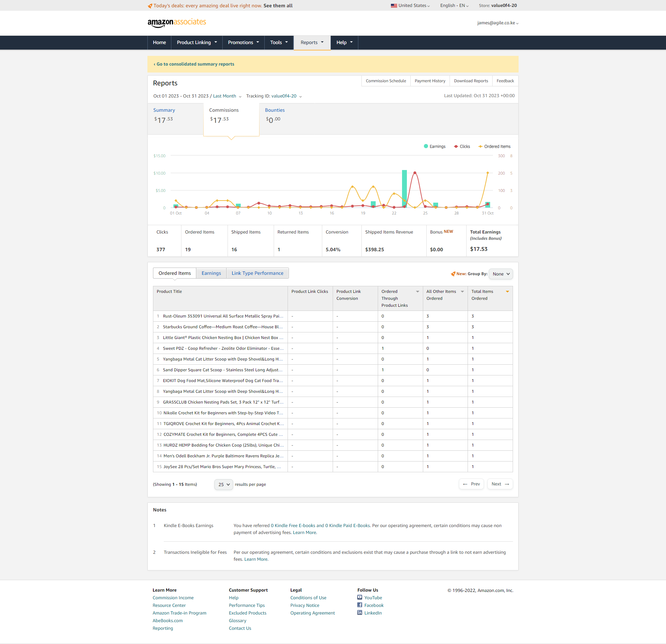This screenshot has width=666, height=644.
Task: Toggle the Ordered Items legend marker
Action: [x=480, y=146]
